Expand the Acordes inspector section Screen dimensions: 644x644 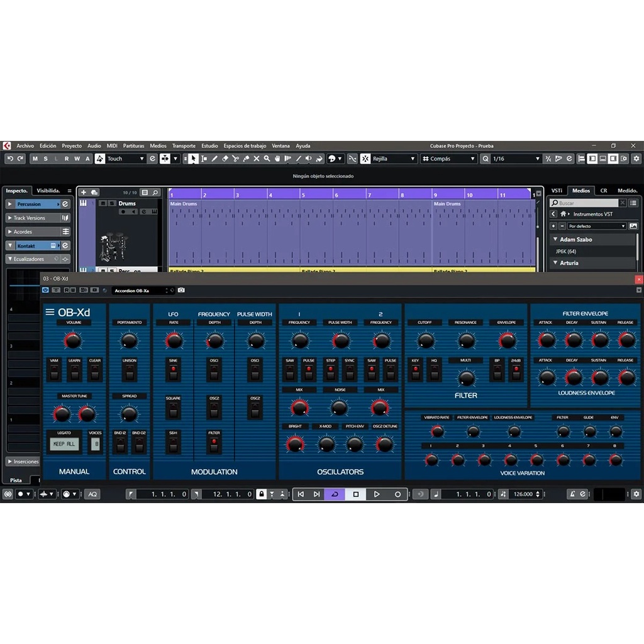[x=10, y=231]
